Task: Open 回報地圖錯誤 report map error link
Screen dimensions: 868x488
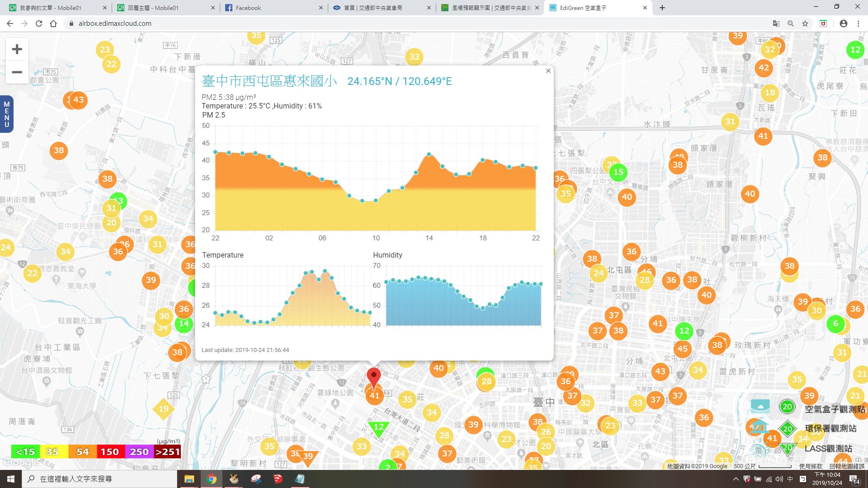Action: tap(846, 466)
